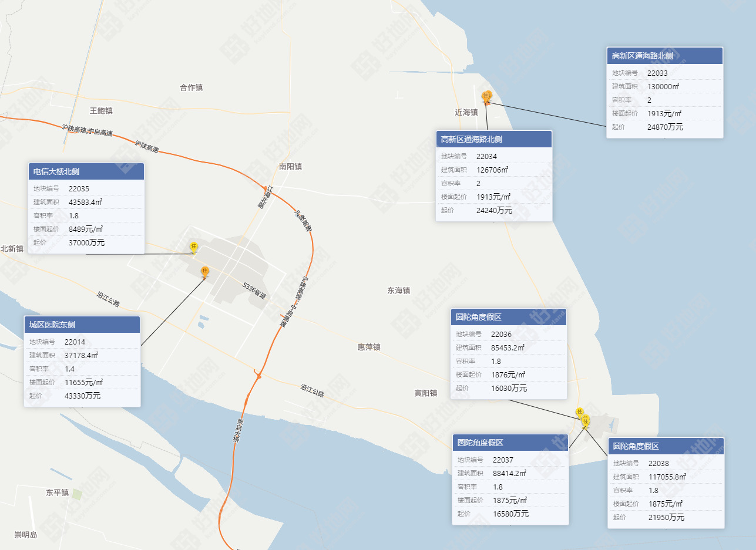Click upper yellow 住 marker at 圆陀角

pos(579,412)
